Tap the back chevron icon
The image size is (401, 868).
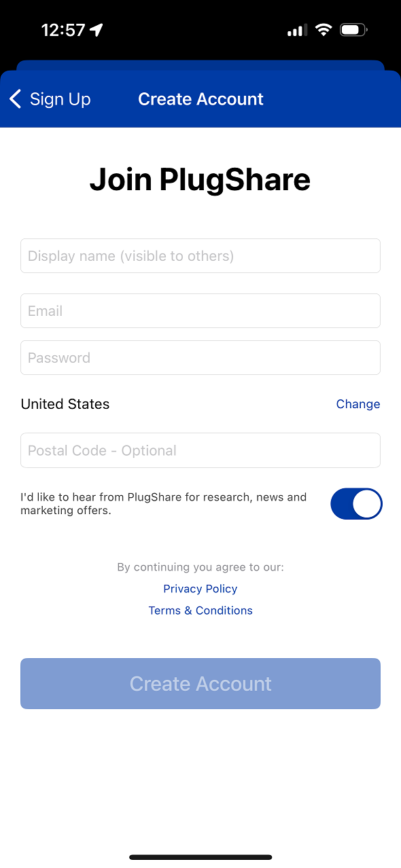click(x=15, y=99)
